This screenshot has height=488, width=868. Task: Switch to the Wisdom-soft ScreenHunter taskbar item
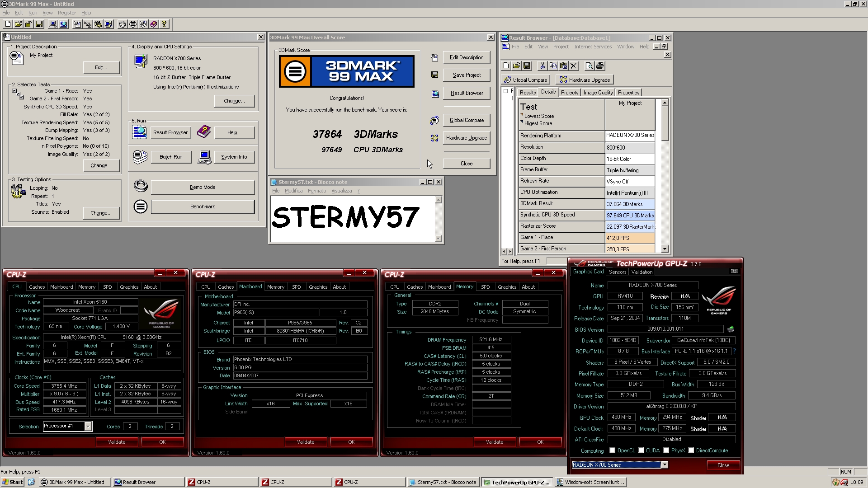[590, 482]
